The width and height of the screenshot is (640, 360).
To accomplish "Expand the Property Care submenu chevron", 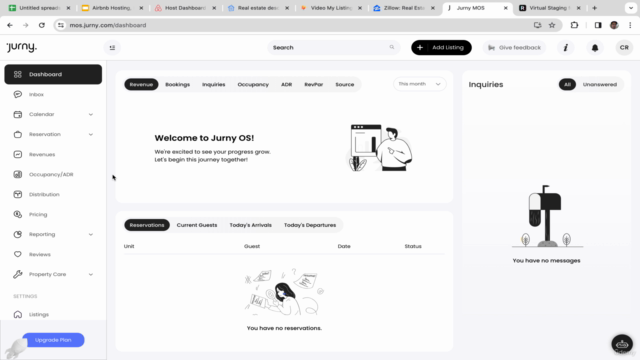I will click(x=91, y=274).
